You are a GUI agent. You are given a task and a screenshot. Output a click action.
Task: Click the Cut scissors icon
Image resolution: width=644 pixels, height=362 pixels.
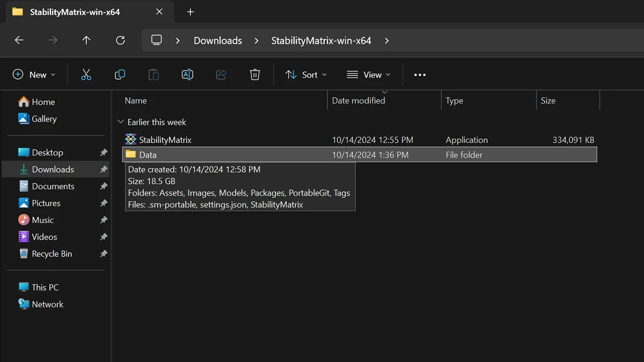pos(86,75)
